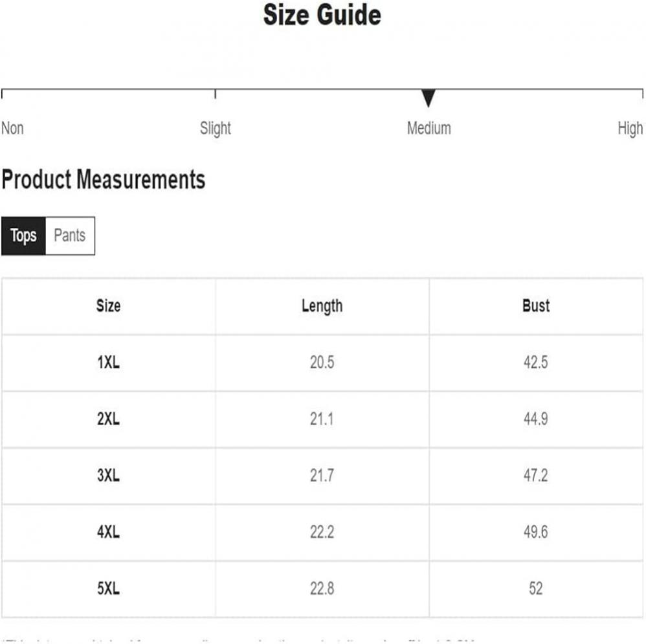This screenshot has width=646, height=644.
Task: Select the 1XL size row
Action: [x=322, y=362]
